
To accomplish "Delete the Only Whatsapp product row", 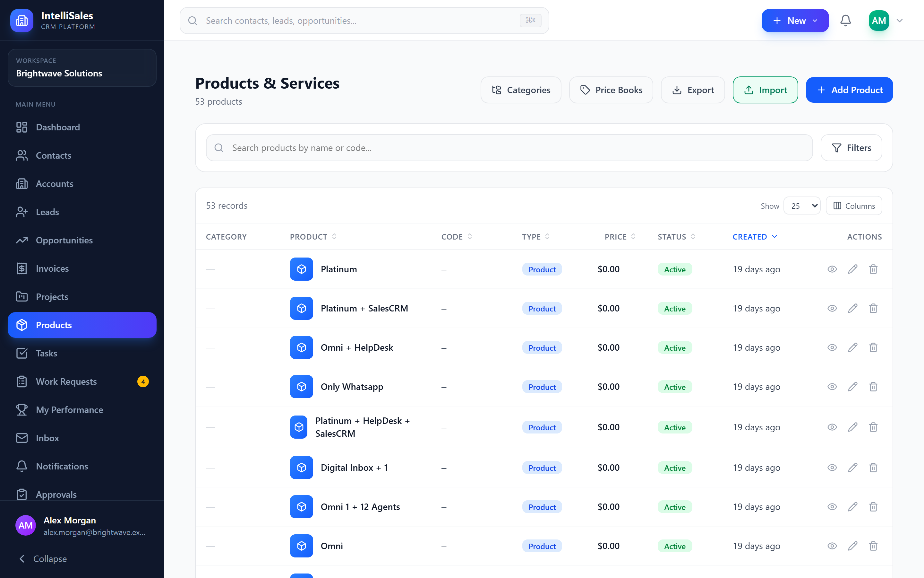I will point(873,387).
